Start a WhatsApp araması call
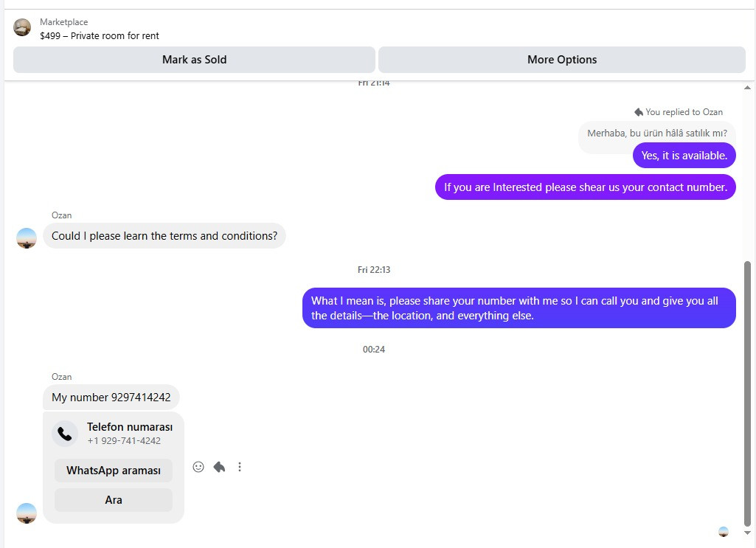The width and height of the screenshot is (756, 548). 114,471
